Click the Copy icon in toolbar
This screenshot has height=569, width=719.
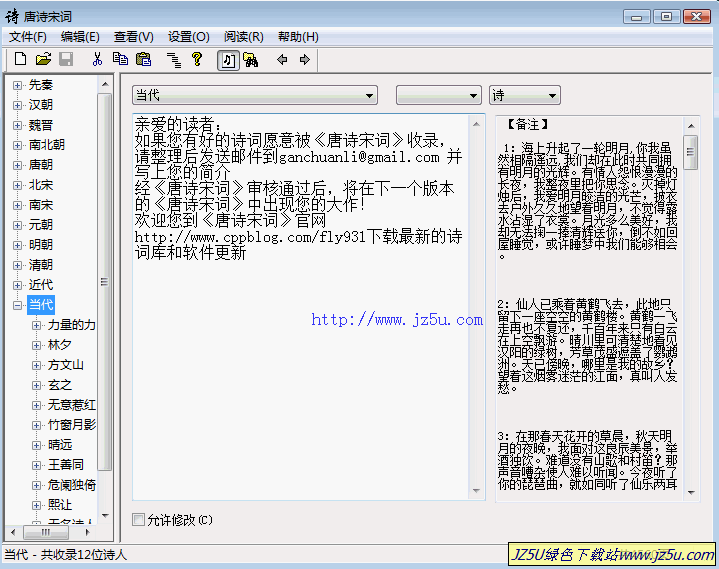[120, 60]
